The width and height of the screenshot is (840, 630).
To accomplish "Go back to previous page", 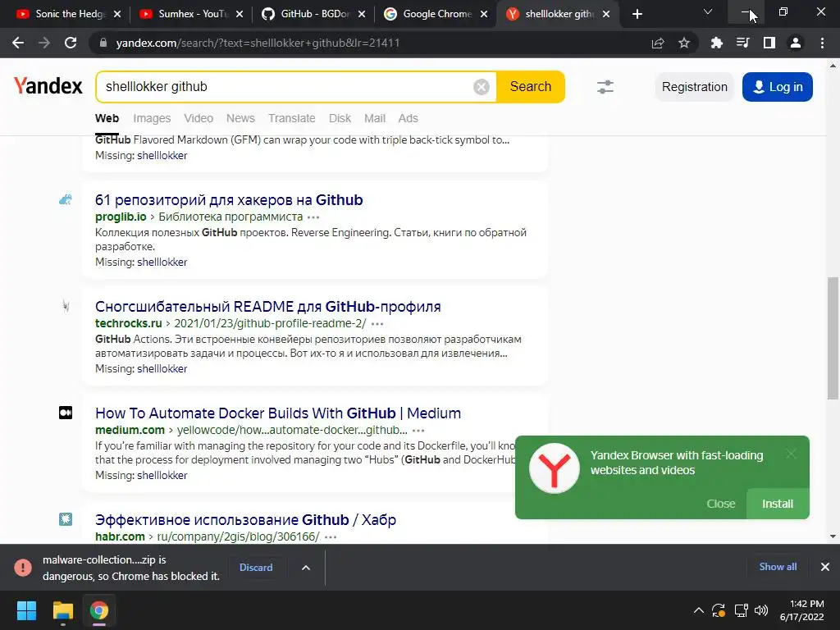I will pyautogui.click(x=18, y=43).
